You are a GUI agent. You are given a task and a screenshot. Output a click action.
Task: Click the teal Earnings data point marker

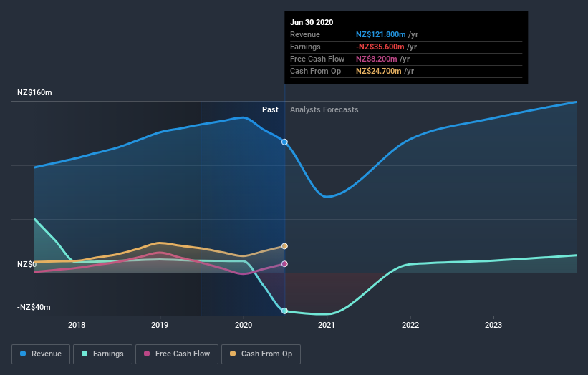tap(284, 311)
